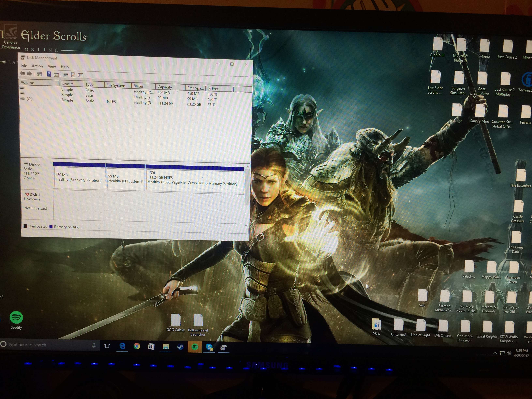
Task: Expand hidden system tray icons chevron
Action: (495, 353)
